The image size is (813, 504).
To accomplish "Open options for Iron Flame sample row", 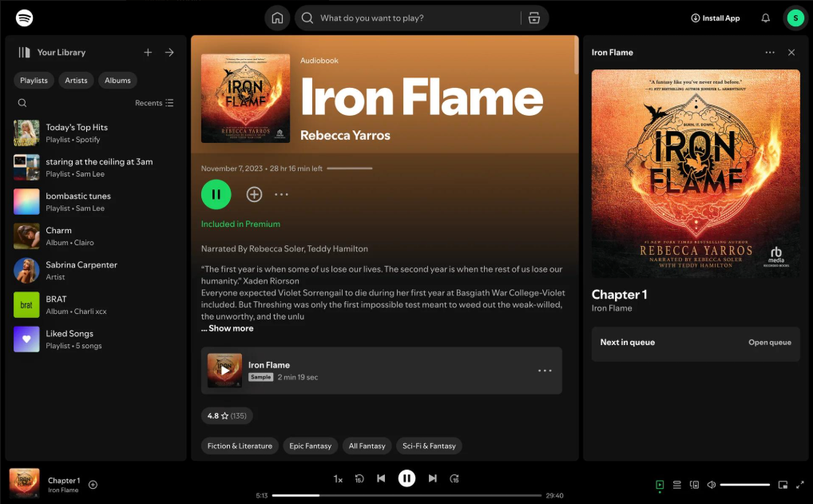I will 545,371.
